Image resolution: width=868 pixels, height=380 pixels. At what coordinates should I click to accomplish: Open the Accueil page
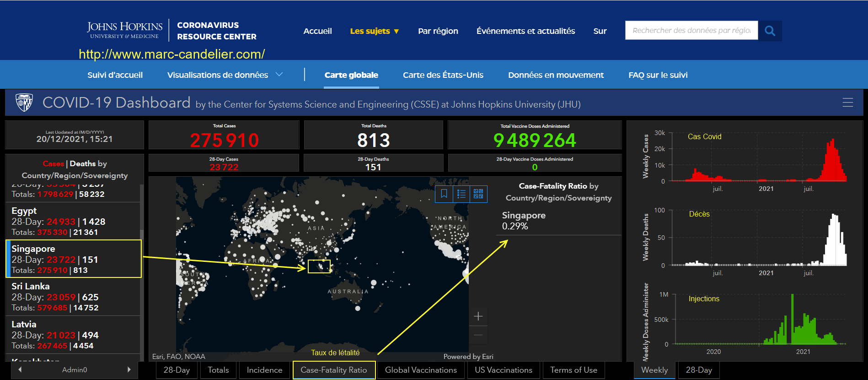[x=318, y=31]
